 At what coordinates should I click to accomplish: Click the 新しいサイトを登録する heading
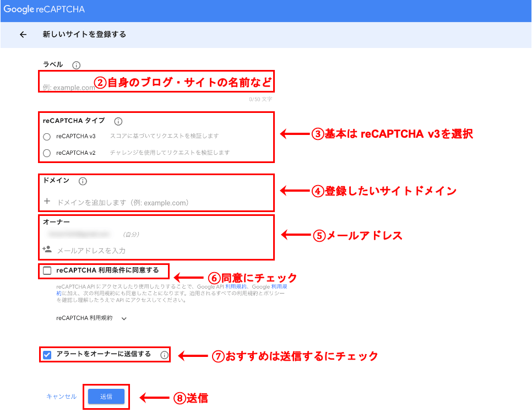[84, 34]
